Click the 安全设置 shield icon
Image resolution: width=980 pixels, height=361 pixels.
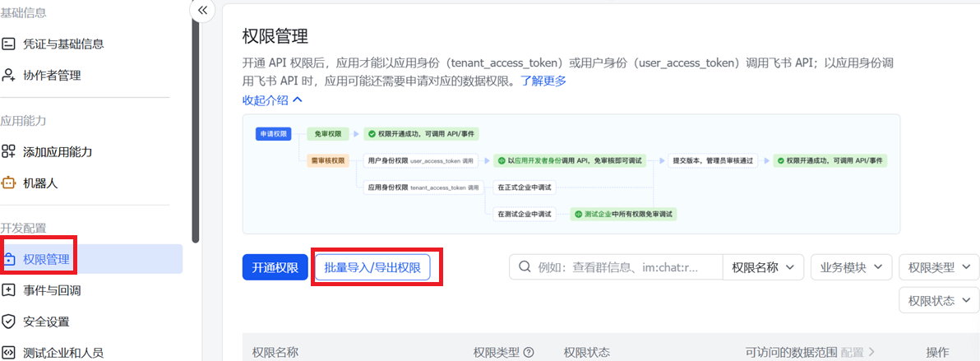[8, 322]
